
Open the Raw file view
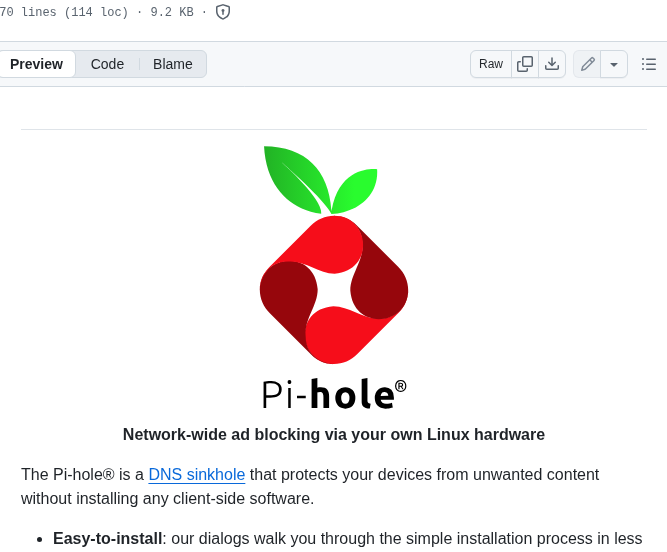point(491,64)
